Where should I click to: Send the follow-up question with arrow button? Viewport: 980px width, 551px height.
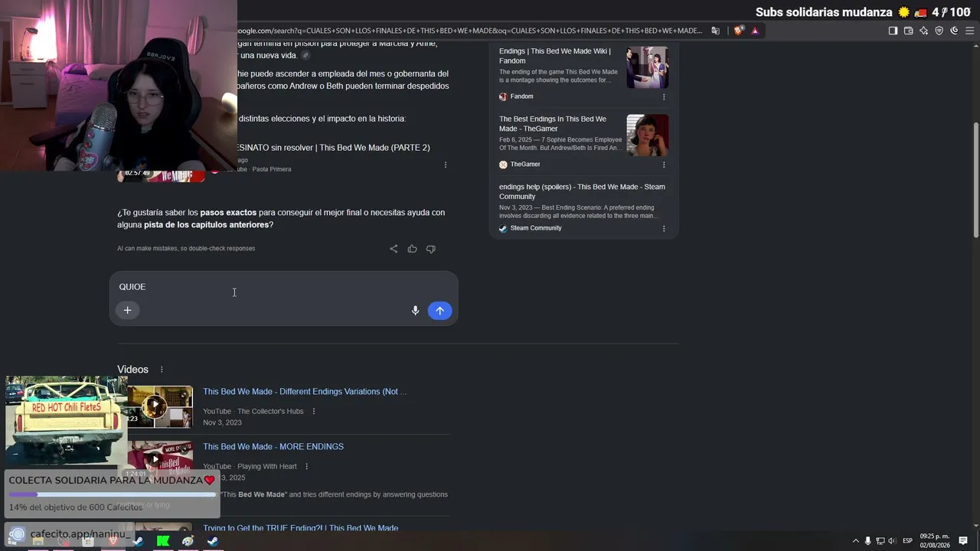439,310
